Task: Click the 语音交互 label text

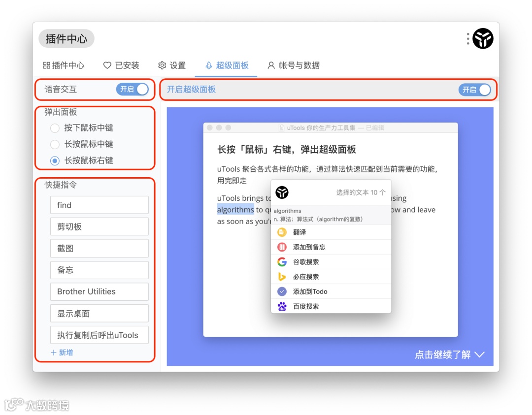Action: point(61,89)
